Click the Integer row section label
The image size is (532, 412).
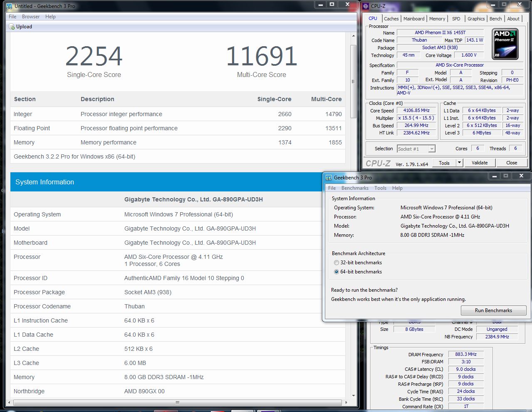(23, 114)
